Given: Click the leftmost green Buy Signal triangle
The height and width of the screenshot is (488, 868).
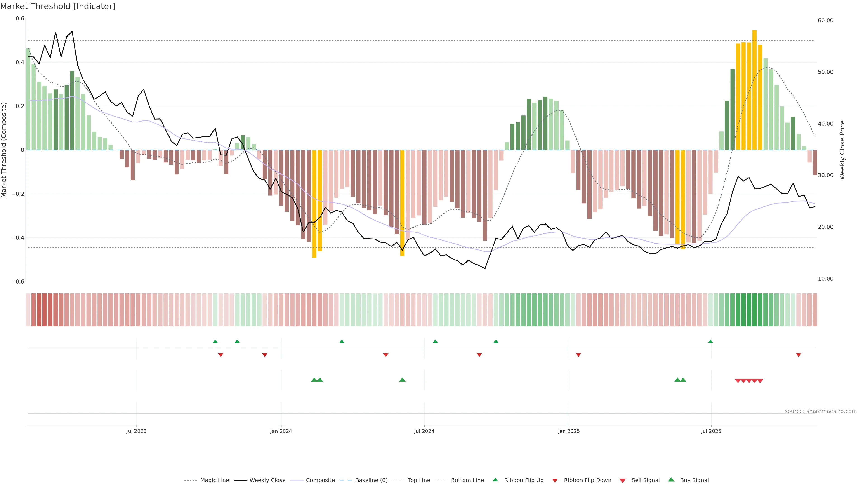Looking at the screenshot, I should [x=314, y=380].
